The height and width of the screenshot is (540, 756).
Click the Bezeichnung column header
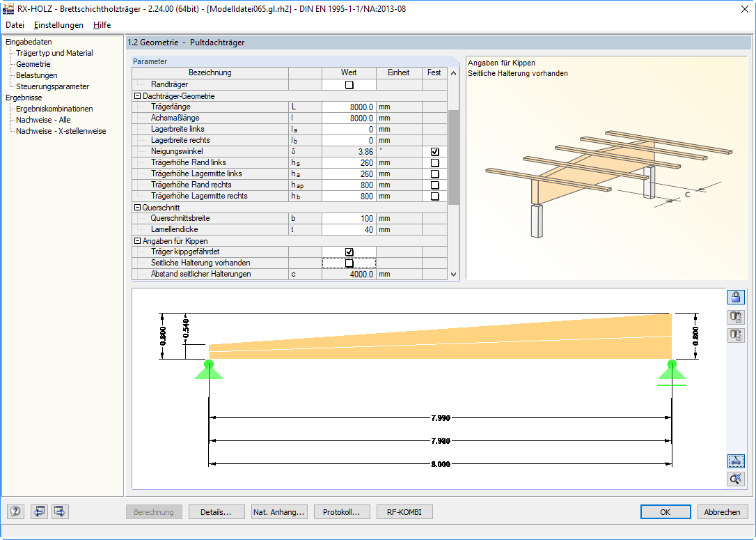pos(210,72)
